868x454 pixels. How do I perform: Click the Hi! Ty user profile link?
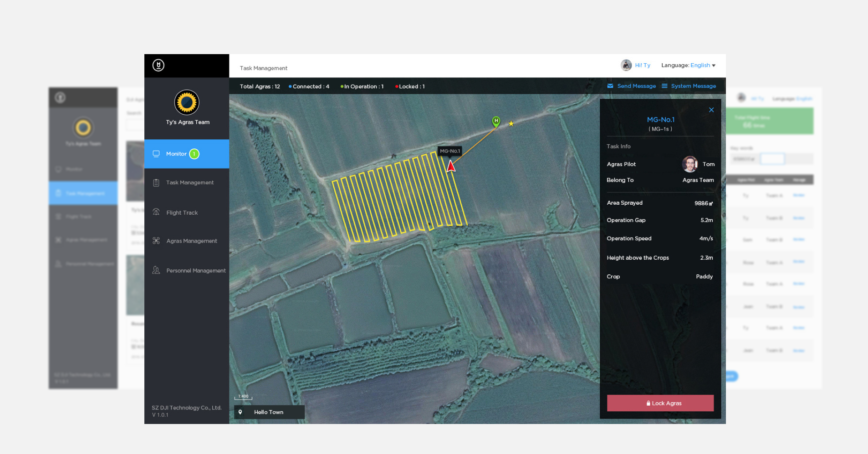coord(643,66)
